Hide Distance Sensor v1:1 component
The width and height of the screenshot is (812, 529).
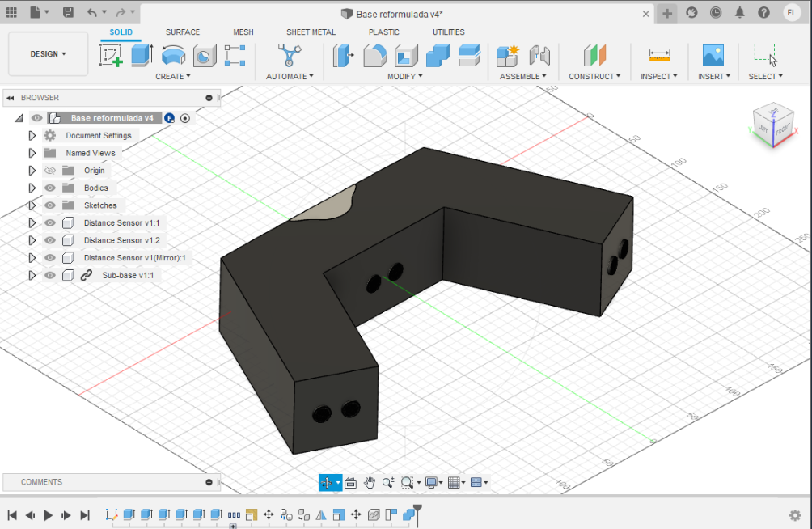click(49, 222)
